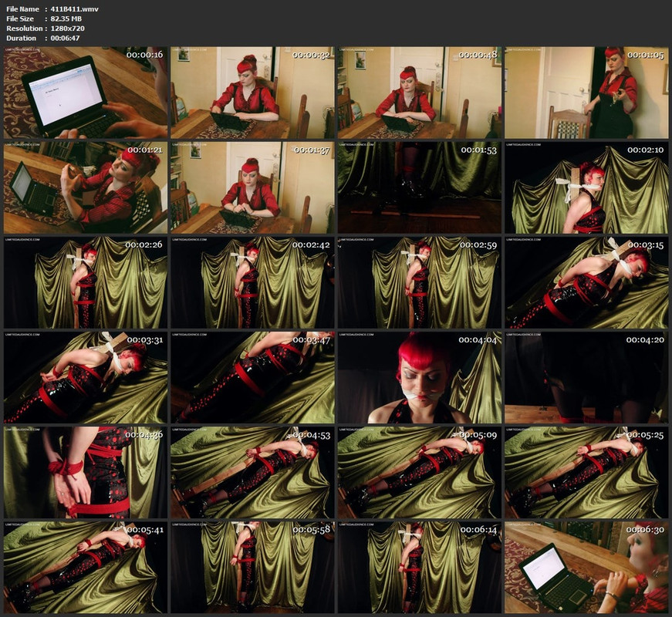The height and width of the screenshot is (617, 672).
Task: Open the frame stamped 00:04:53
Action: (x=252, y=473)
